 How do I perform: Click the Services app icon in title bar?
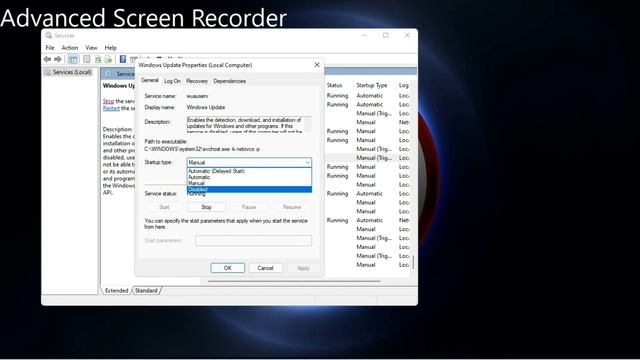(x=49, y=36)
